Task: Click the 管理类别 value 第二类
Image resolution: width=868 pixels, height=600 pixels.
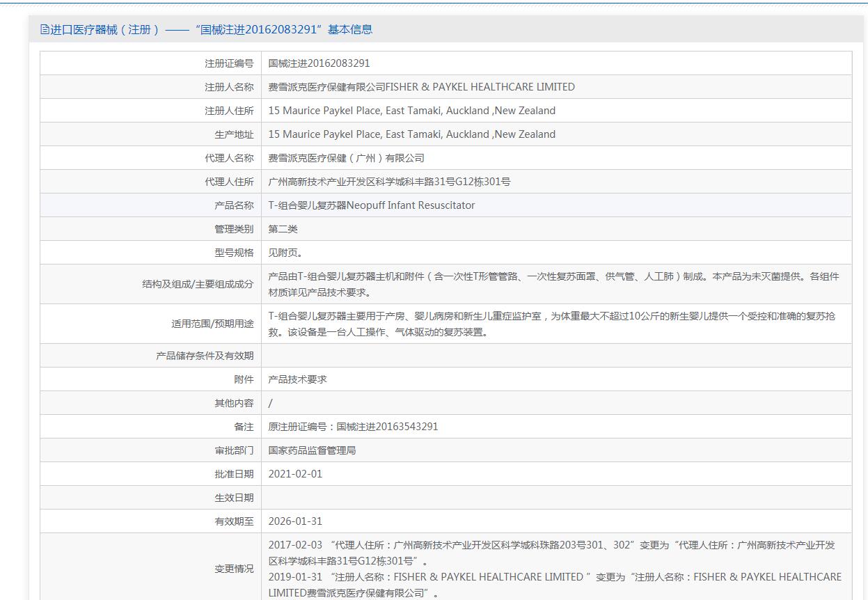Action: coord(283,229)
